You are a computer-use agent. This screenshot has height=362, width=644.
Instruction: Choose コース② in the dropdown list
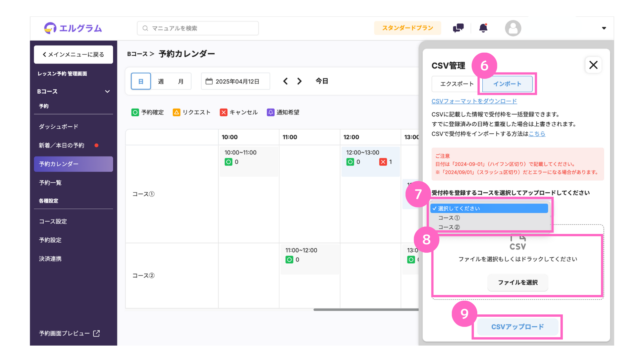[x=449, y=227]
